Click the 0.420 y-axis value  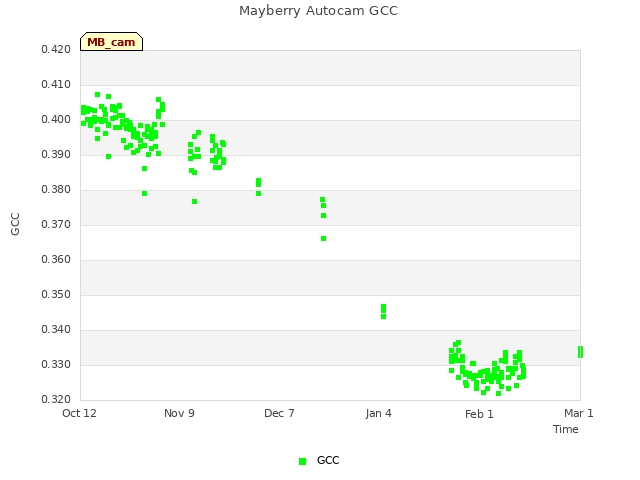[56, 49]
